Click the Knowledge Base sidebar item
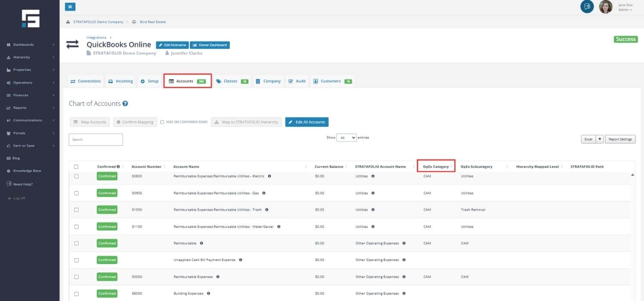The height and width of the screenshot is (301, 644). [x=27, y=171]
